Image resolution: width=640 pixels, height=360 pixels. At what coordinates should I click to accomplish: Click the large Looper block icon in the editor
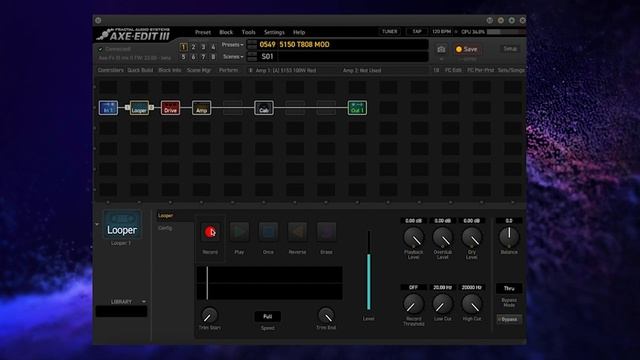click(x=122, y=224)
